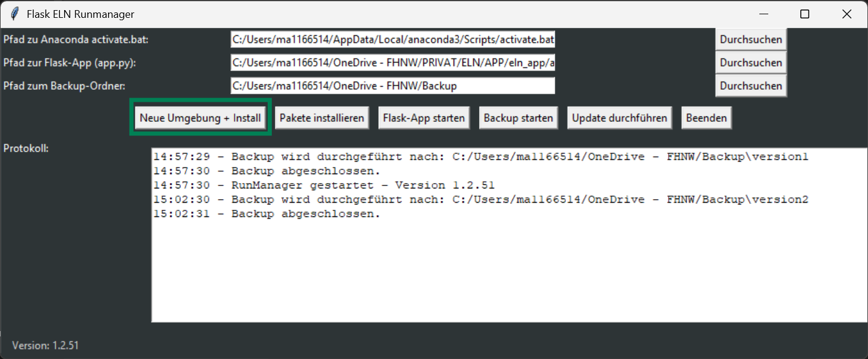Run a backup with Backup starten
868x359 pixels.
pyautogui.click(x=518, y=118)
